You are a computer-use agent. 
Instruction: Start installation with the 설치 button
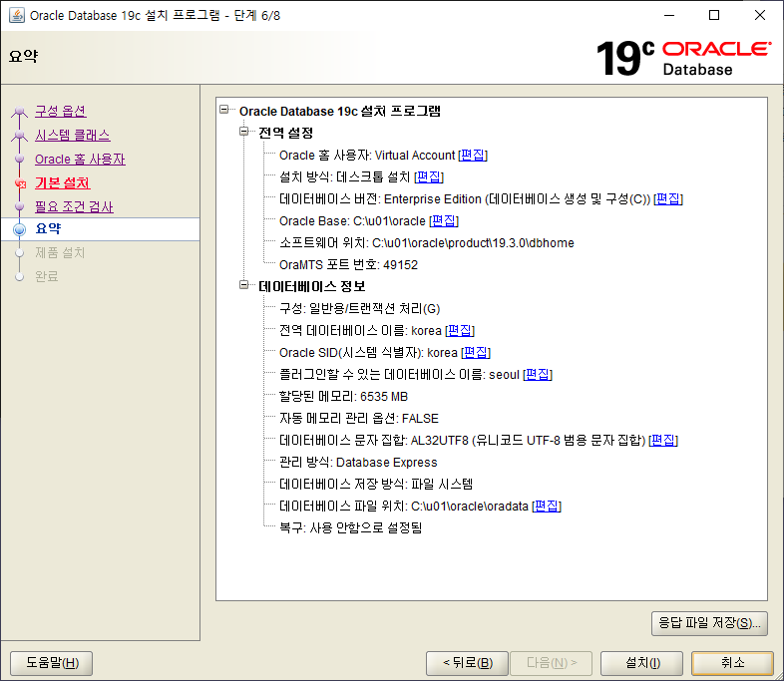(x=641, y=663)
